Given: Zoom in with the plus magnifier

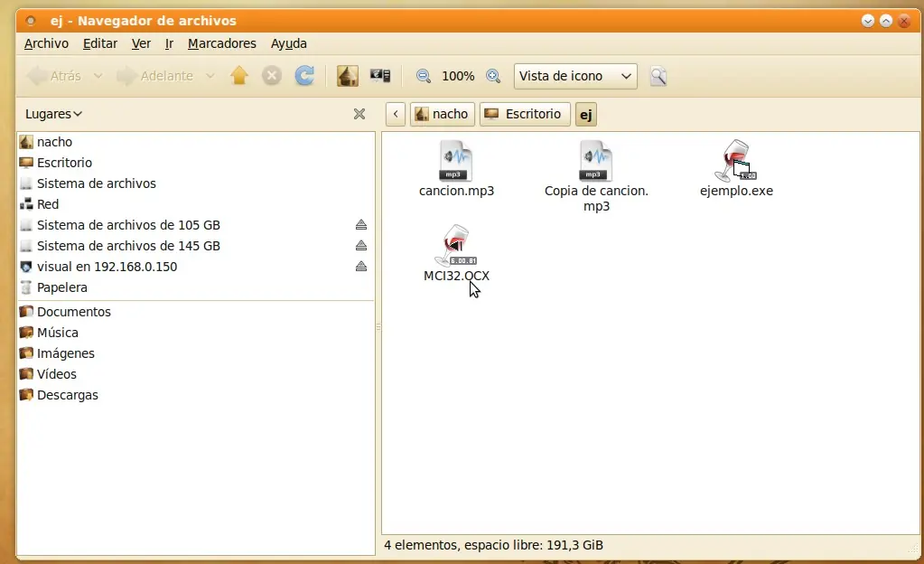Looking at the screenshot, I should pos(493,76).
